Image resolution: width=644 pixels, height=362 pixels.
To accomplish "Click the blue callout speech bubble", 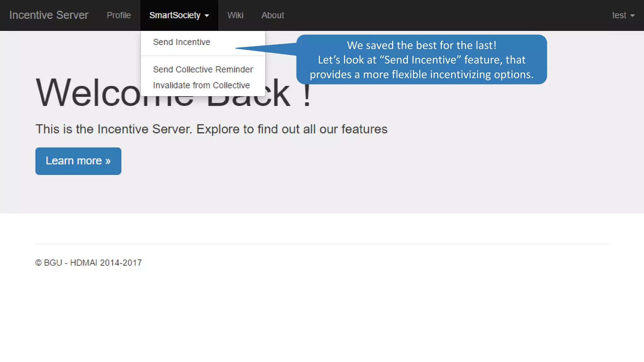I will click(x=421, y=60).
